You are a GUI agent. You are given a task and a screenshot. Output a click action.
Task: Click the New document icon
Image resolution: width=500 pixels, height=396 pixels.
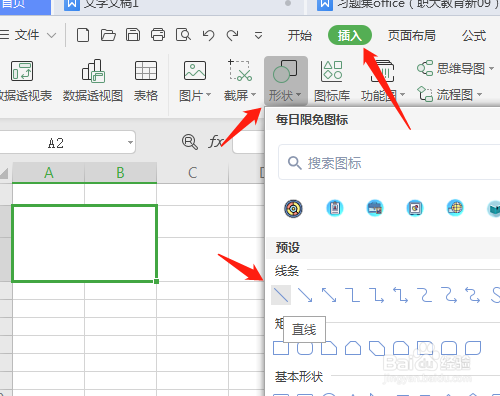83,35
